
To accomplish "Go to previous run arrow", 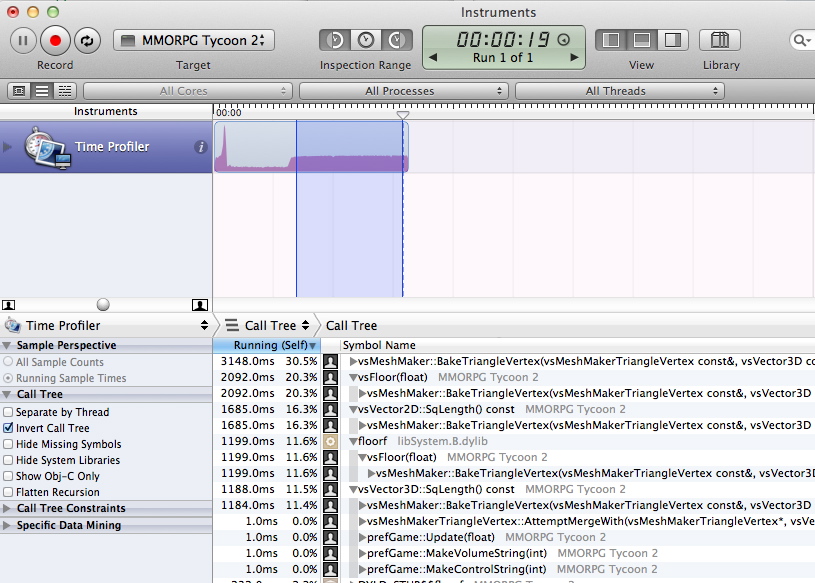I will point(432,57).
